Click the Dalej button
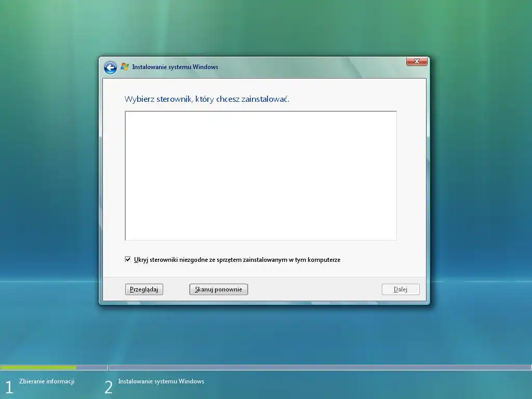This screenshot has width=532, height=399. (x=401, y=289)
